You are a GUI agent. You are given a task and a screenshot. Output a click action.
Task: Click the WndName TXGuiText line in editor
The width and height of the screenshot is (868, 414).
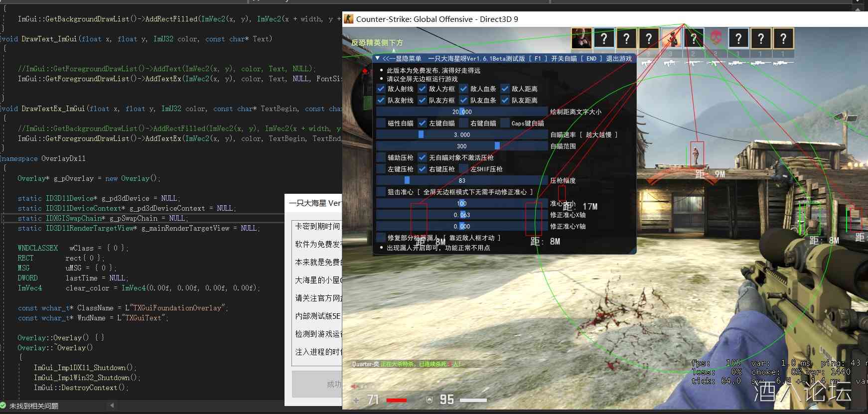point(93,318)
